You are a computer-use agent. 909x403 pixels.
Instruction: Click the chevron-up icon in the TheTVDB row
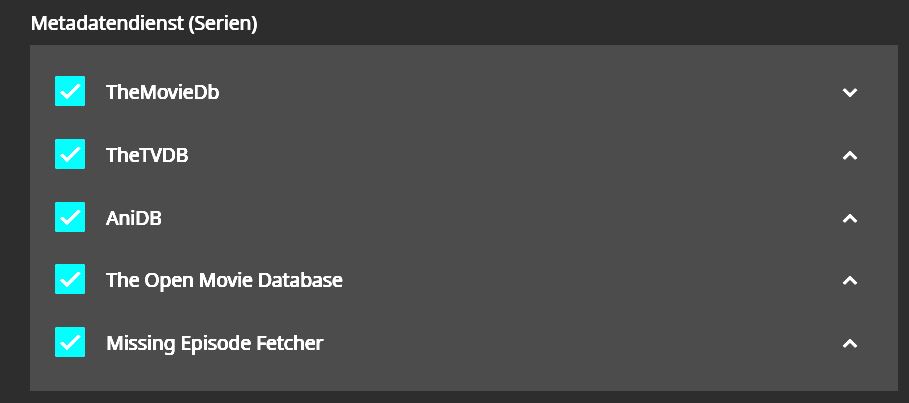[x=850, y=155]
